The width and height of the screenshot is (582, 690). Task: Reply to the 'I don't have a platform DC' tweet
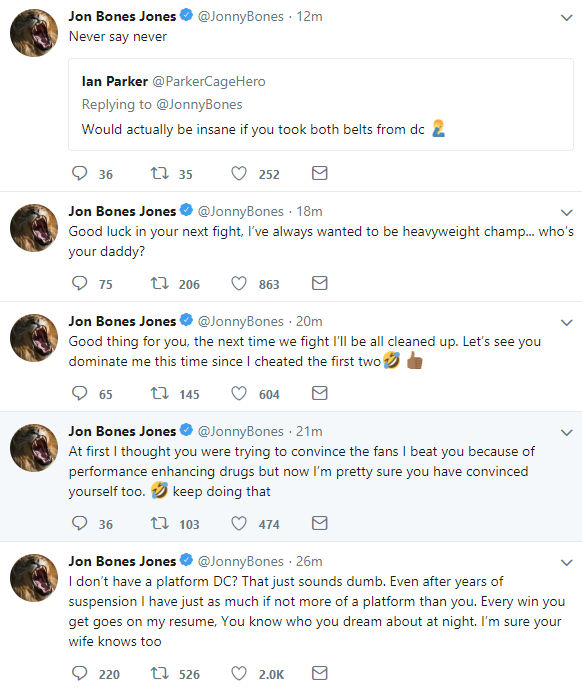click(x=80, y=673)
